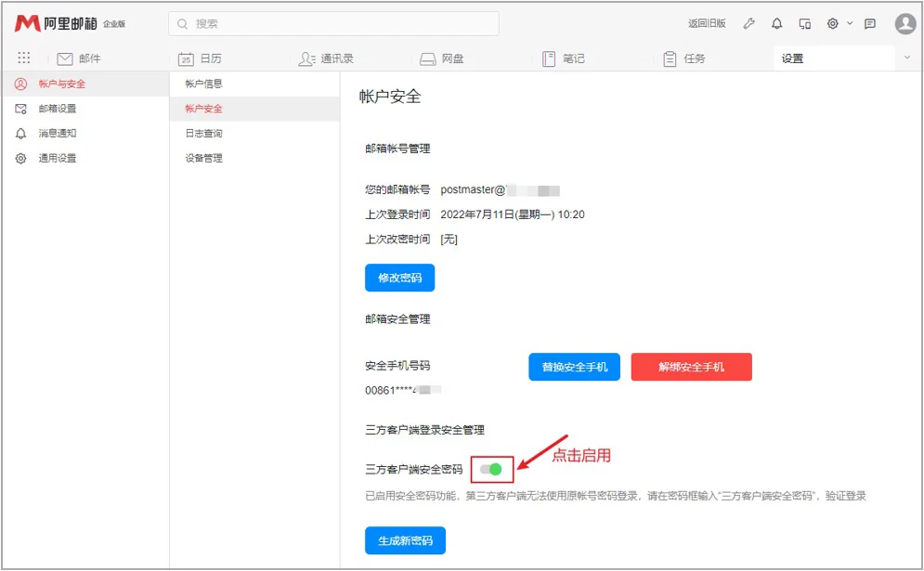This screenshot has height=571, width=924.
Task: Click 替换安全手机 button
Action: click(574, 367)
